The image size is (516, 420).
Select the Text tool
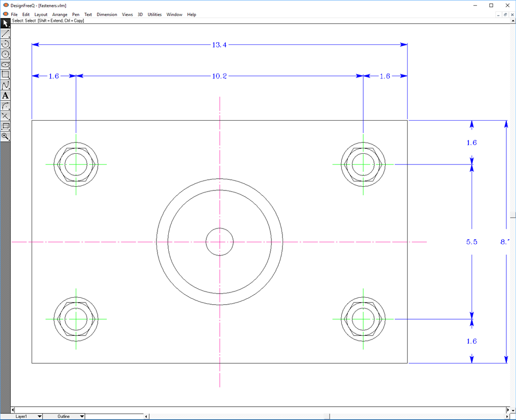click(6, 96)
